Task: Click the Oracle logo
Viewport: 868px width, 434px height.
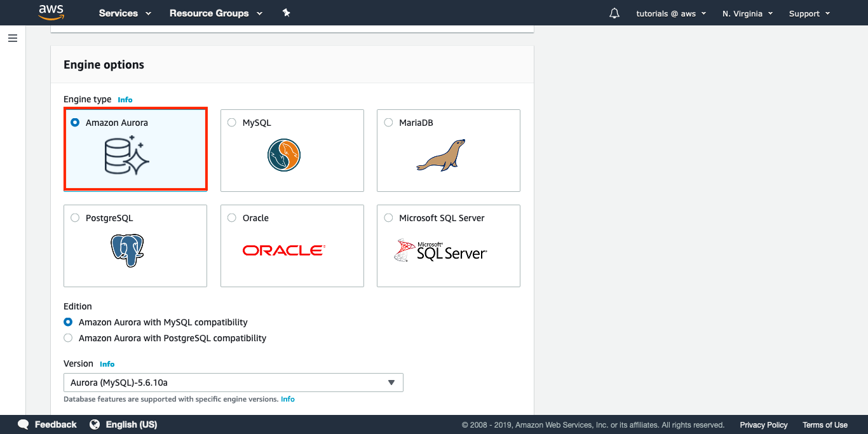Action: tap(283, 250)
